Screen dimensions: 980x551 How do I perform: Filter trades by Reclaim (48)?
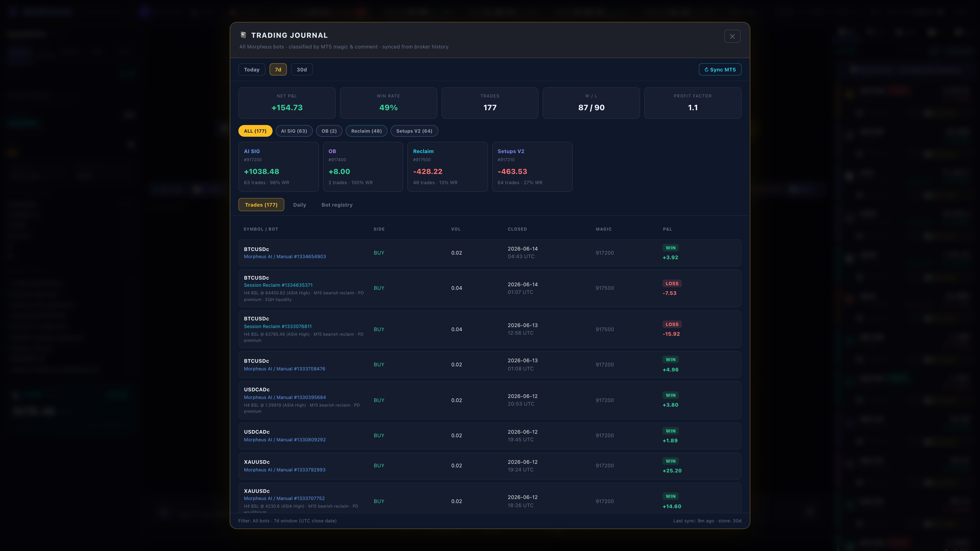click(x=366, y=131)
